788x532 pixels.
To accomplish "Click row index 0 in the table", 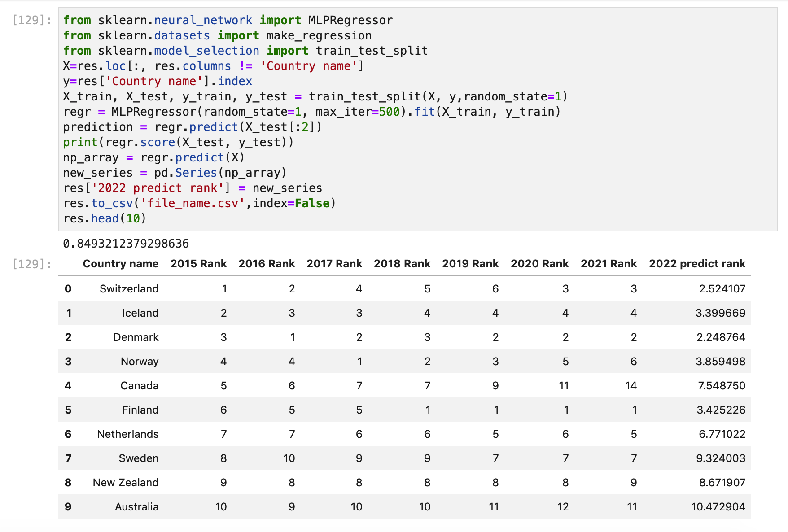I will click(68, 289).
